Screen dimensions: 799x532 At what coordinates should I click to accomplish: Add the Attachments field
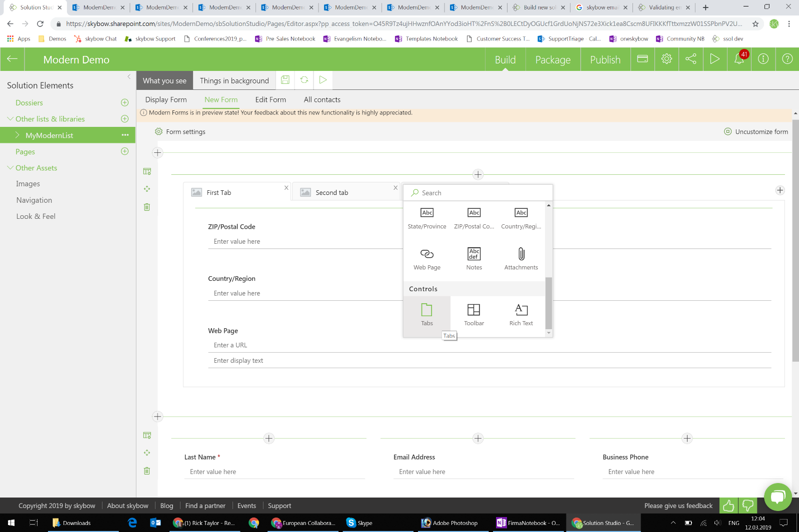click(x=521, y=254)
